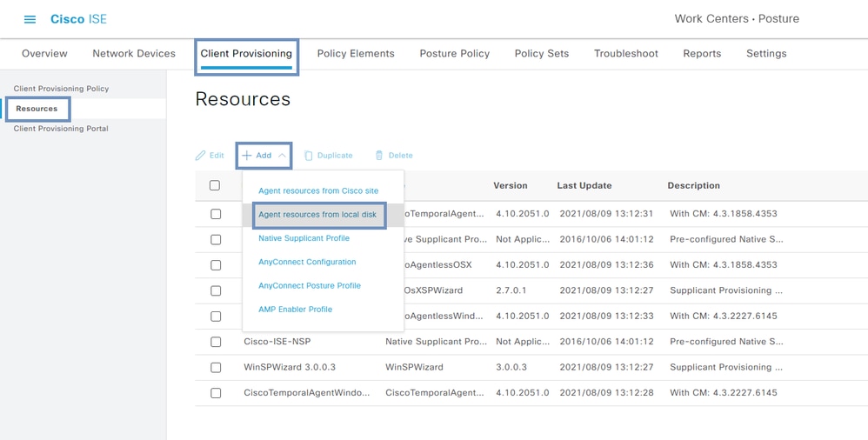Click the Edit button label
Viewport: 868px width, 440px height.
217,156
